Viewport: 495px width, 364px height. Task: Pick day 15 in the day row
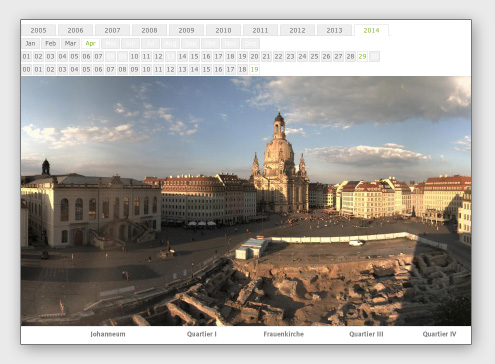point(194,56)
